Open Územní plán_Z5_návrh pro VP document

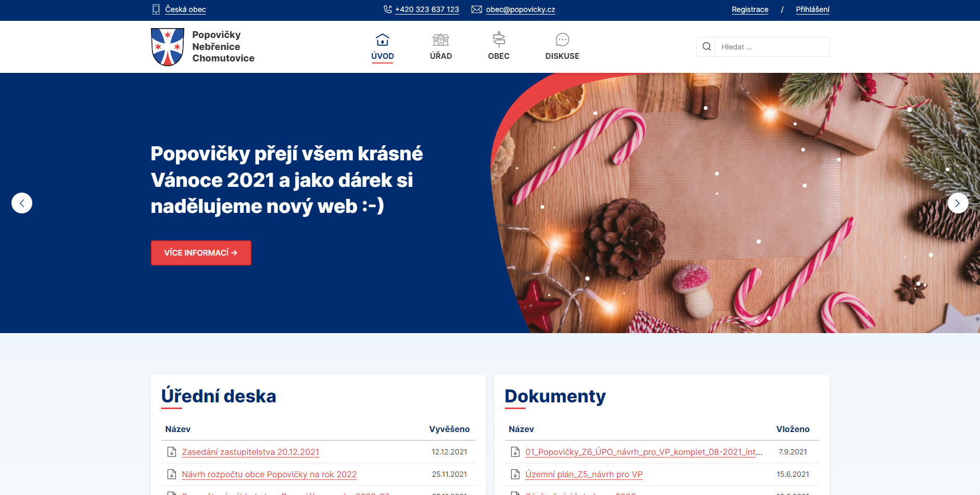[583, 474]
